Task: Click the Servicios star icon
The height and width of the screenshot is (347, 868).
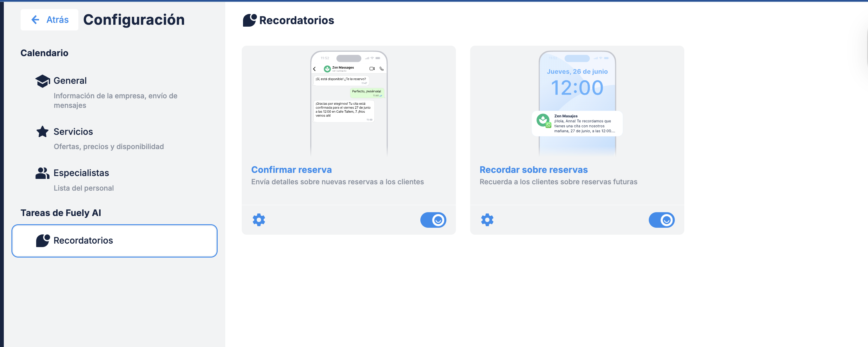Action: tap(43, 132)
